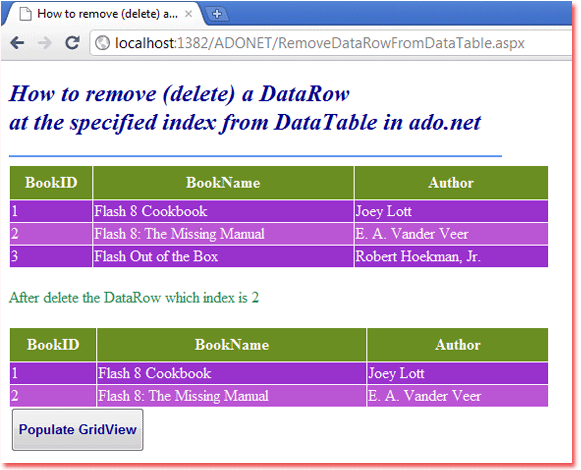Viewport: 581px width, 470px height.
Task: Click BookID header in first table
Action: 51,183
